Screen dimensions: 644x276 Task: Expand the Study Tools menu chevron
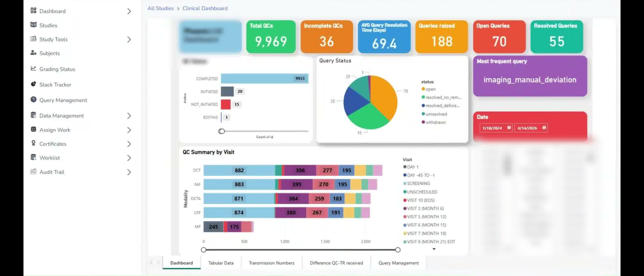click(x=129, y=39)
